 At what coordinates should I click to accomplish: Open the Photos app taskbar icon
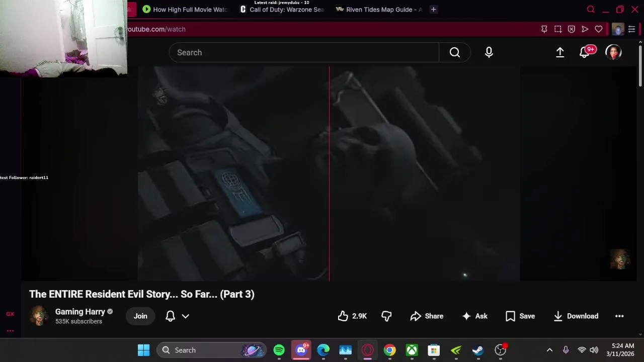345,350
